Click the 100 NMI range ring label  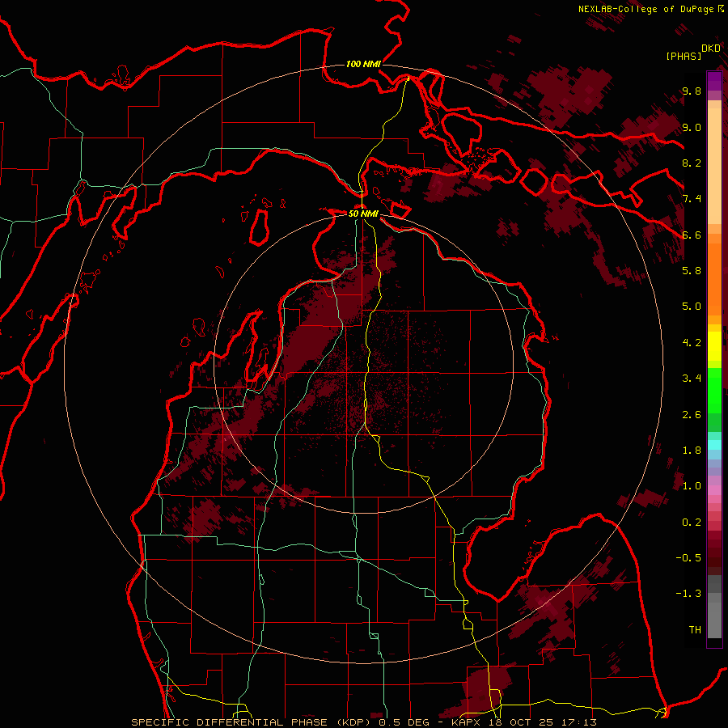coord(363,64)
